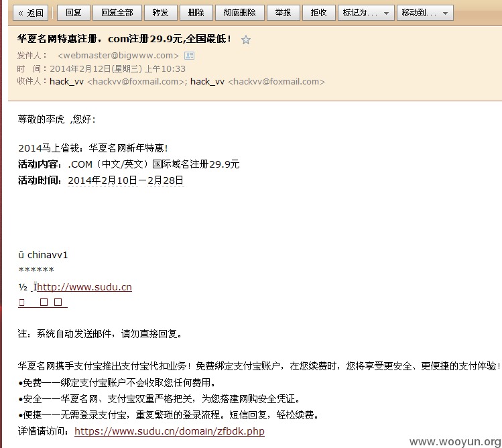
Task: Open the http://www.sudu.cn link
Action: (84, 287)
